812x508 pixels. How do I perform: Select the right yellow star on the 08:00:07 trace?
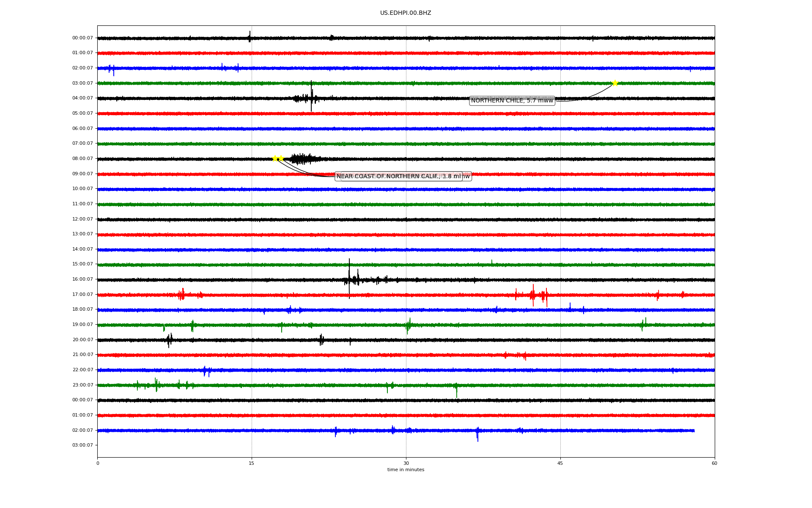tap(281, 158)
